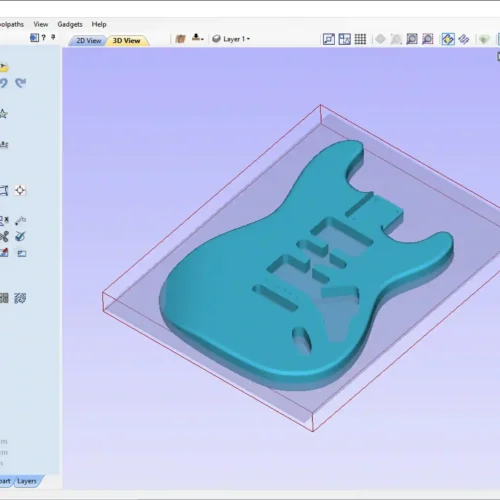The height and width of the screenshot is (500, 500).
Task: Click the panel icon left of question mark
Action: click(x=34, y=38)
